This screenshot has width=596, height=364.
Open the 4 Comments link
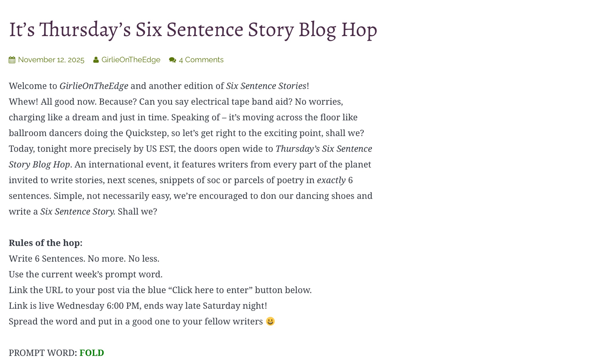[x=201, y=60]
